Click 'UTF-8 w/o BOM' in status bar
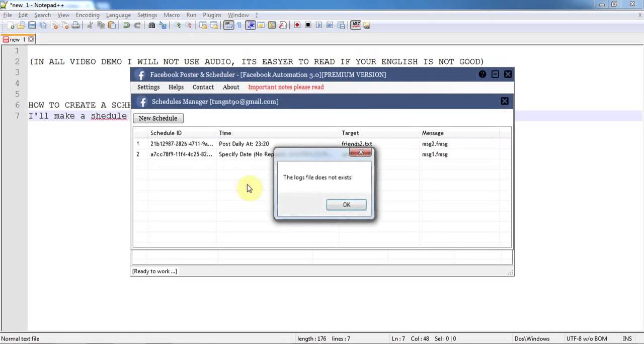The image size is (644, 344). tap(587, 338)
